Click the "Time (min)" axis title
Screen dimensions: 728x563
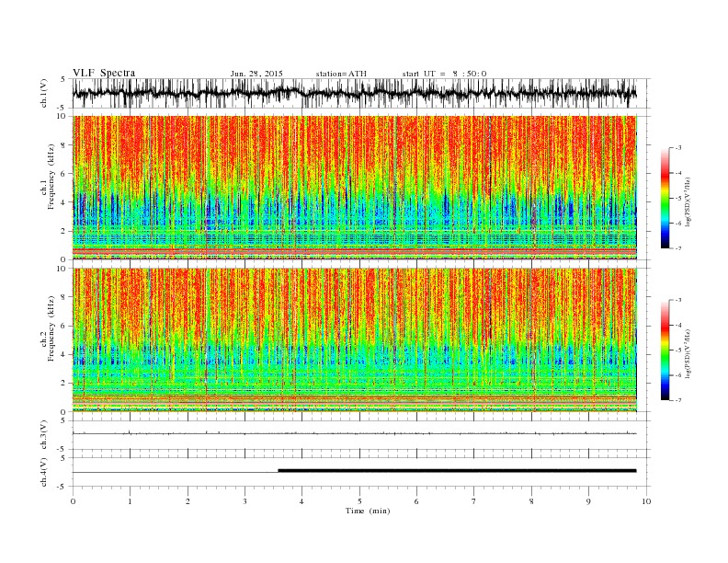coord(368,511)
